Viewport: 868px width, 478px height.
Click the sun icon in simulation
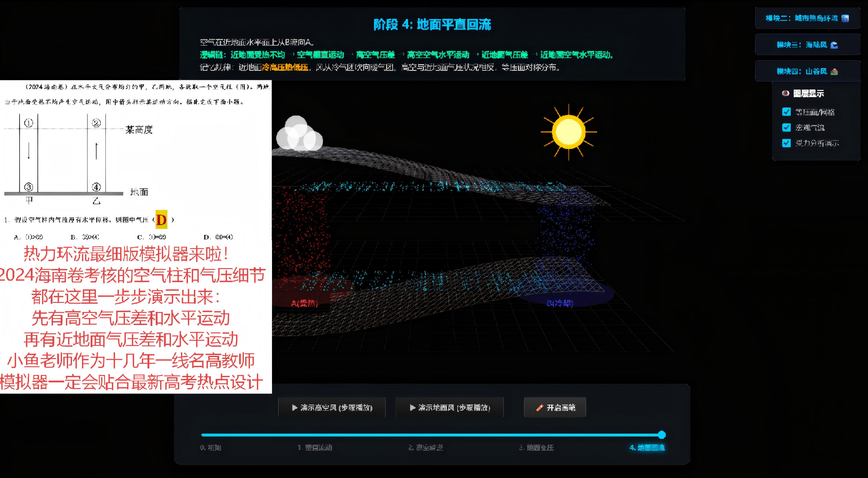[x=568, y=132]
